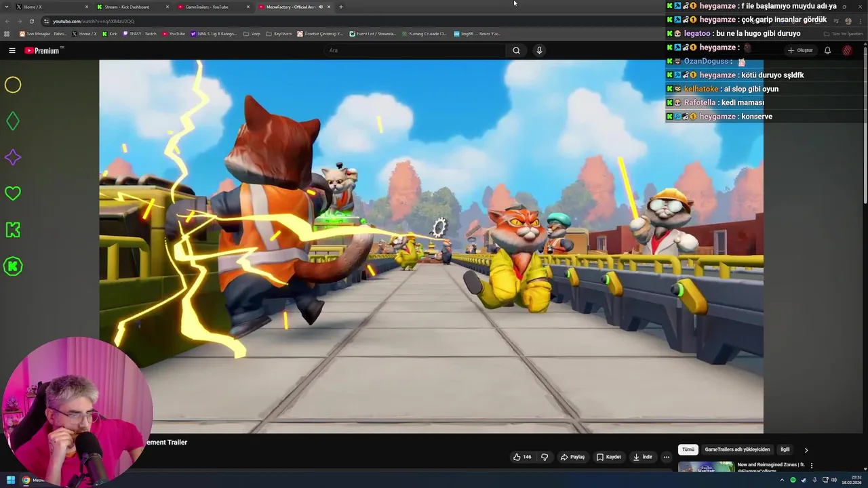Open Son Mesajlar bookmark
Screen dimensions: 868x488
(43, 33)
